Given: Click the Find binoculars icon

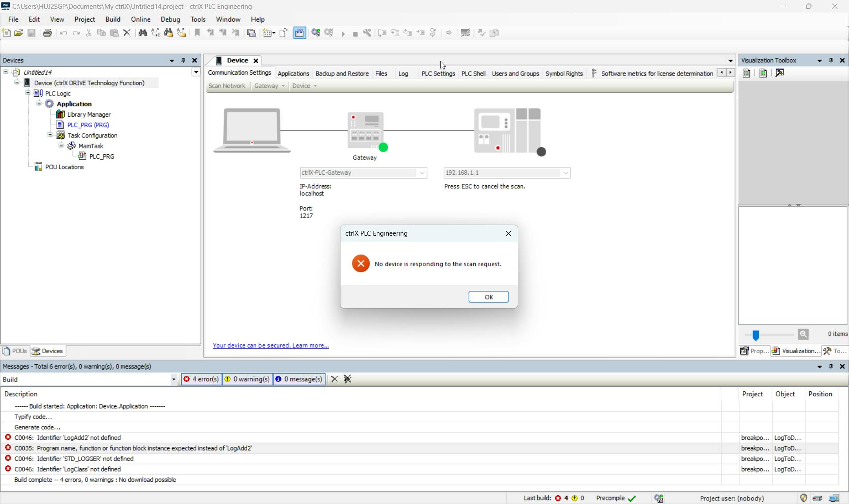Looking at the screenshot, I should click(142, 33).
